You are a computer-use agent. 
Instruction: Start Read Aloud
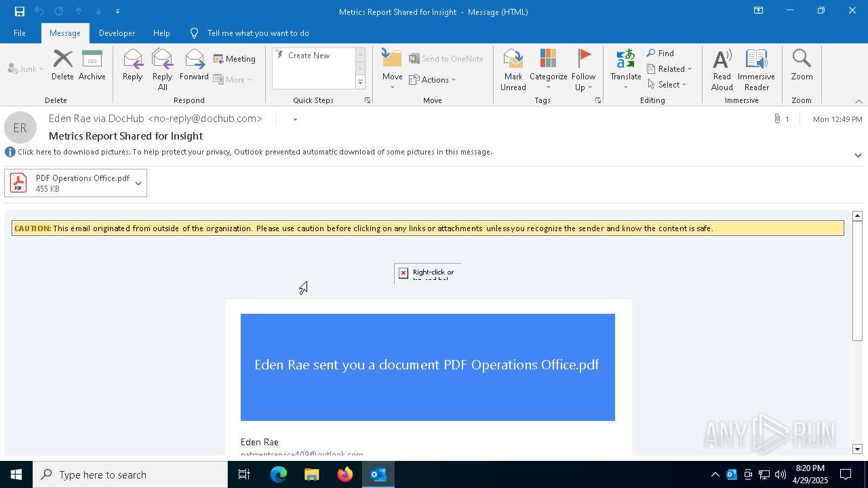722,70
